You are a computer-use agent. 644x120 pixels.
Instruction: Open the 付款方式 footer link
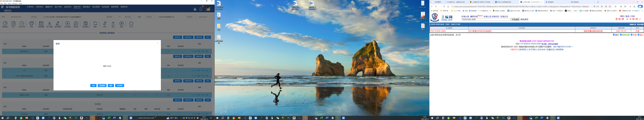coord(514,50)
